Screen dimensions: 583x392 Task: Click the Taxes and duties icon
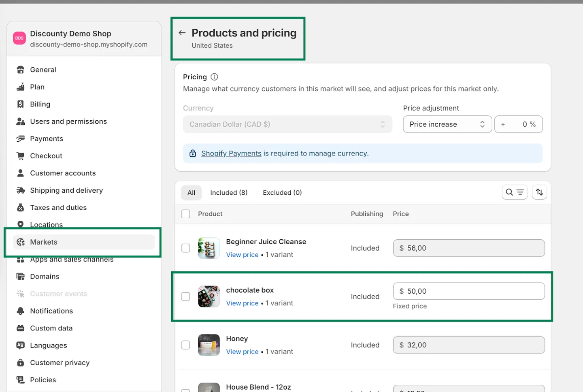pyautogui.click(x=20, y=208)
